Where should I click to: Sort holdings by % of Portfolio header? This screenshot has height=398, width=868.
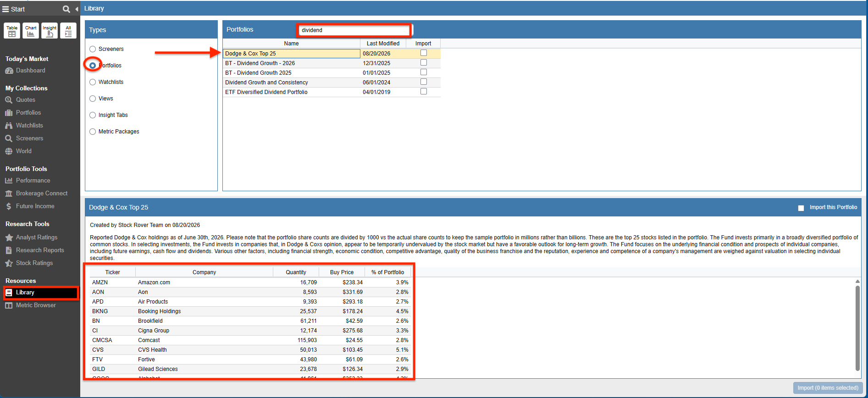[387, 272]
